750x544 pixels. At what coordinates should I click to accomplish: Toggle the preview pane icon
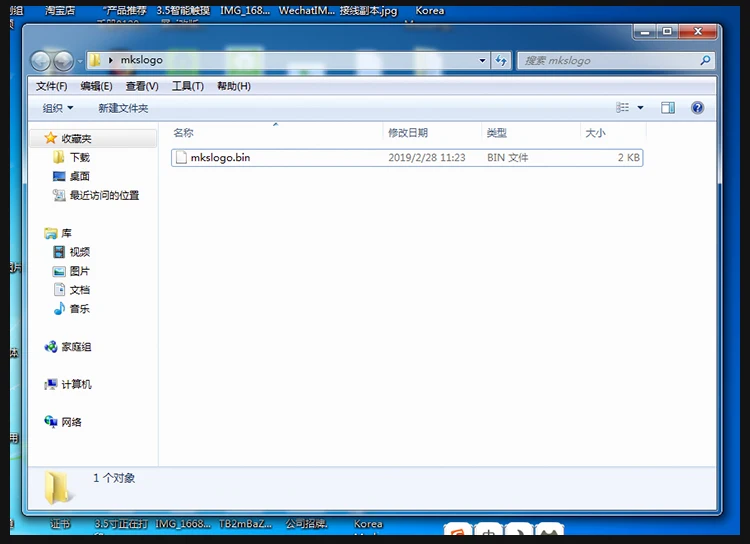pyautogui.click(x=668, y=108)
